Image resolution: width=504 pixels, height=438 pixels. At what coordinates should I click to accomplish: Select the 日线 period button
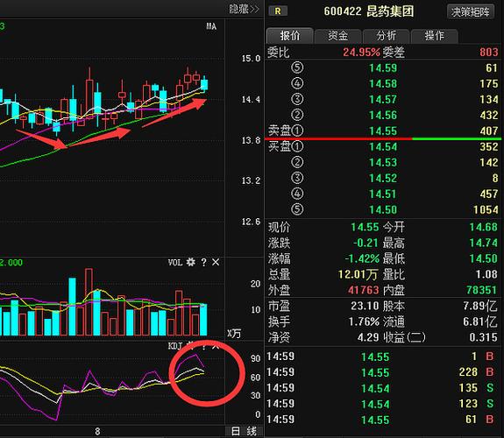[x=245, y=431]
